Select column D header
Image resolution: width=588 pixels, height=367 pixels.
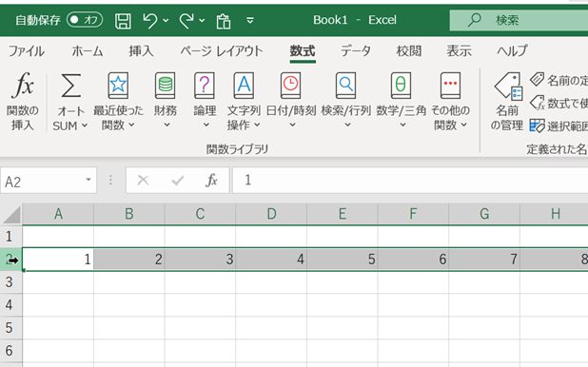(x=271, y=214)
